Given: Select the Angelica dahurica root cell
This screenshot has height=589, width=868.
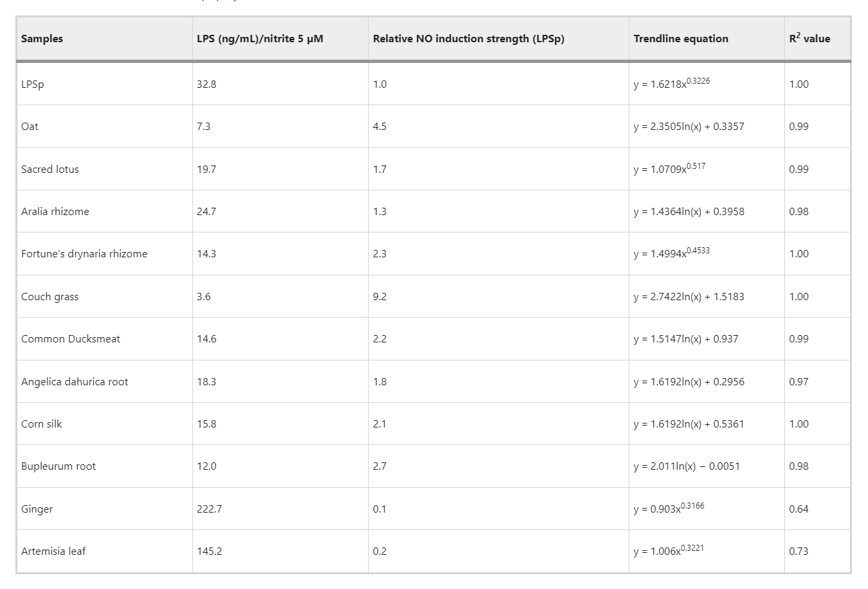Looking at the screenshot, I should pyautogui.click(x=74, y=382).
